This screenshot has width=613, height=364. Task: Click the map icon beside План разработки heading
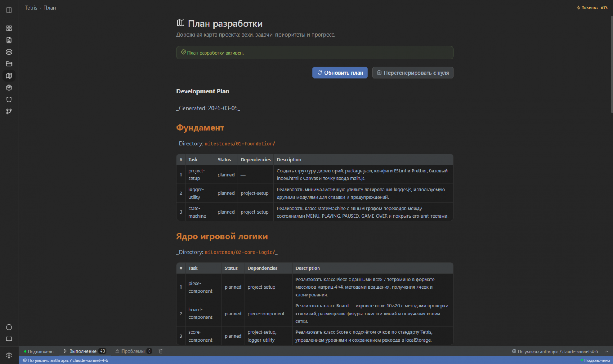[180, 23]
